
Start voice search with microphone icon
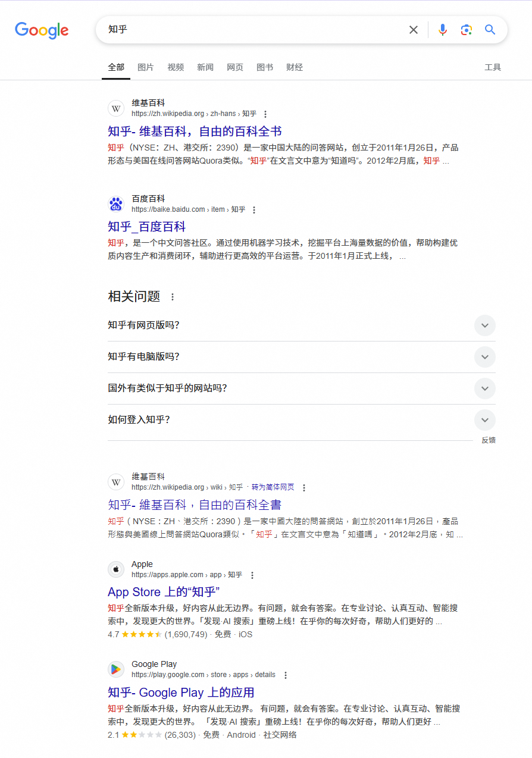pyautogui.click(x=443, y=30)
